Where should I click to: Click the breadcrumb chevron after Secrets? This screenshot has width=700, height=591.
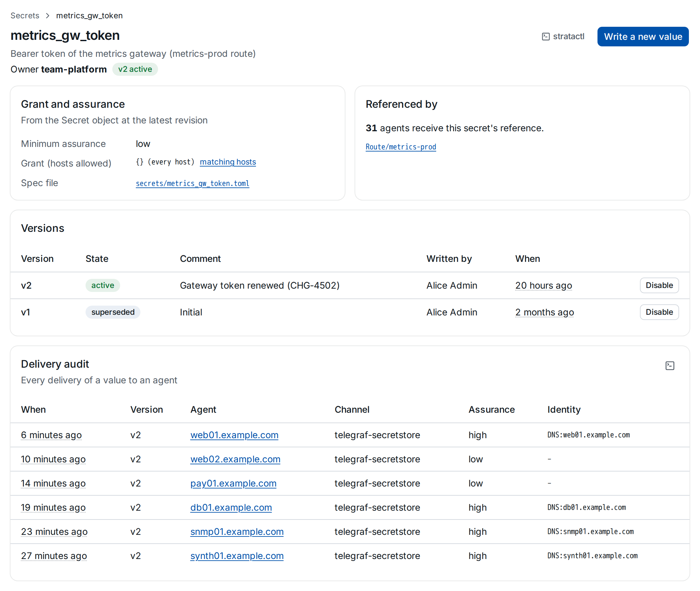coord(48,16)
